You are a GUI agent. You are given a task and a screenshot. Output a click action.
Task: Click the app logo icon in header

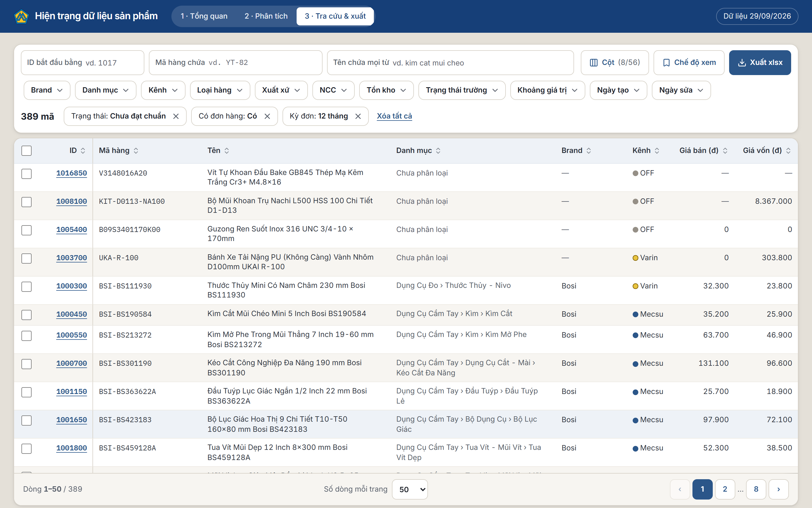click(21, 16)
